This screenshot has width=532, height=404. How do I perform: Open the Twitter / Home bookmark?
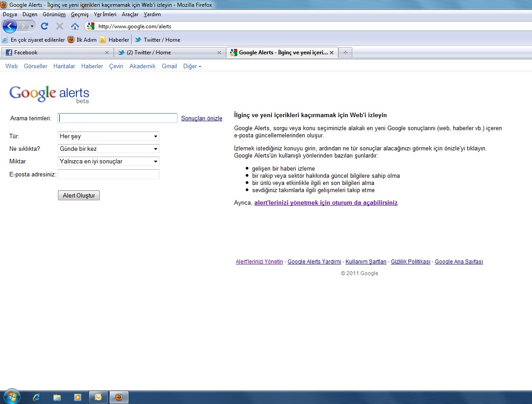coord(157,40)
